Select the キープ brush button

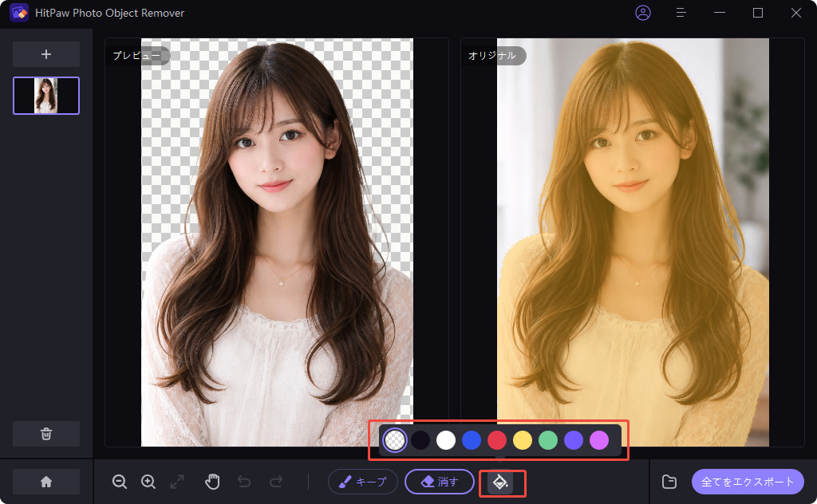click(363, 482)
